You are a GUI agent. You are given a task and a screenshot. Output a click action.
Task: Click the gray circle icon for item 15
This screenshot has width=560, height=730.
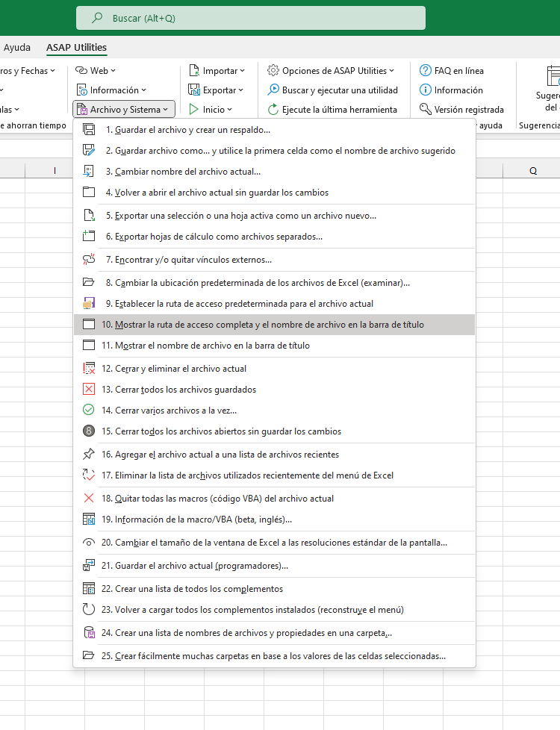tap(89, 431)
